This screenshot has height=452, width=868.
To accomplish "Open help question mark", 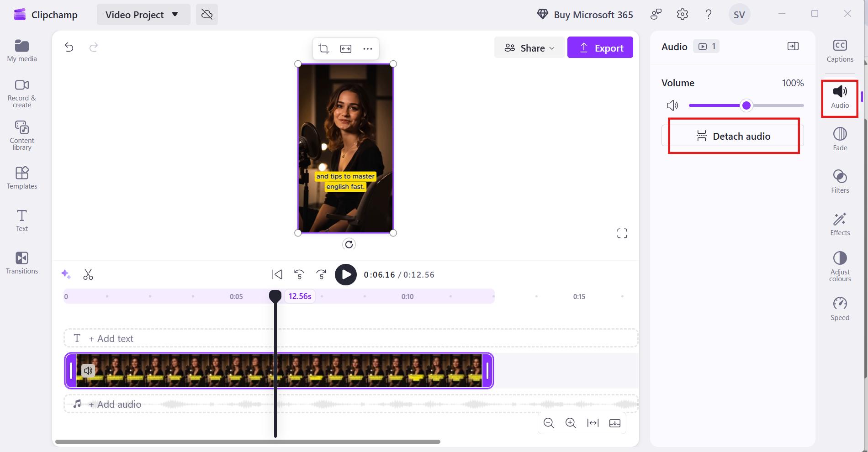I will click(708, 14).
